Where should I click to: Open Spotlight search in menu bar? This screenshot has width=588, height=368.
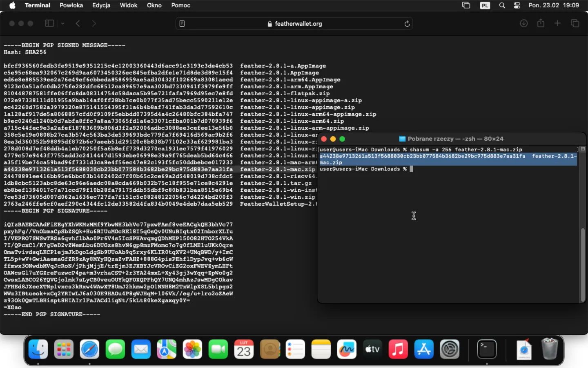point(502,5)
